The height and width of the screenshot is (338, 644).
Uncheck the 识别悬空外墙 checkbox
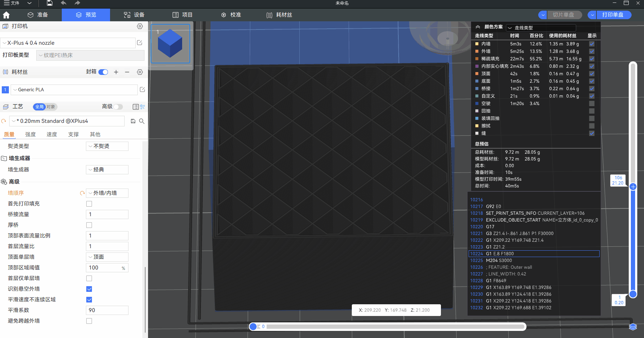[89, 289]
